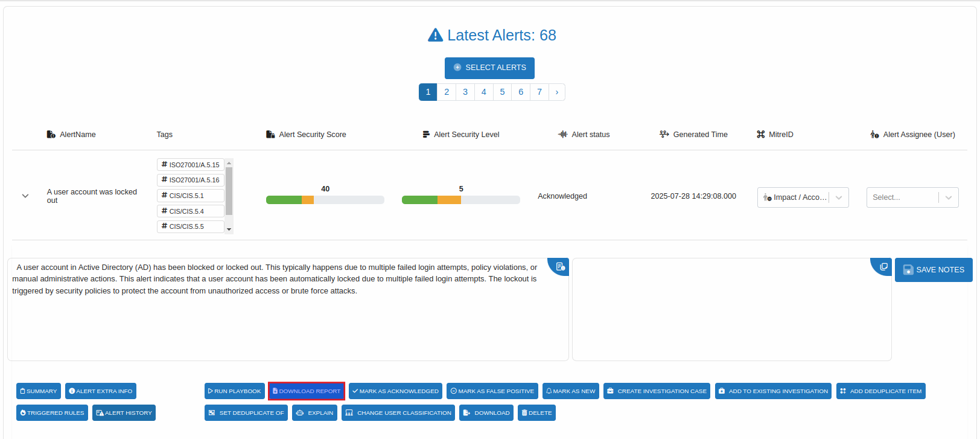
Task: Collapse the locked-out alert row chevron
Action: click(25, 196)
